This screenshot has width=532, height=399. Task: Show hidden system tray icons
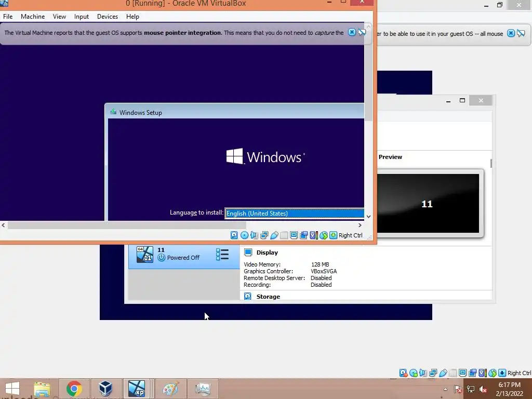(x=445, y=389)
